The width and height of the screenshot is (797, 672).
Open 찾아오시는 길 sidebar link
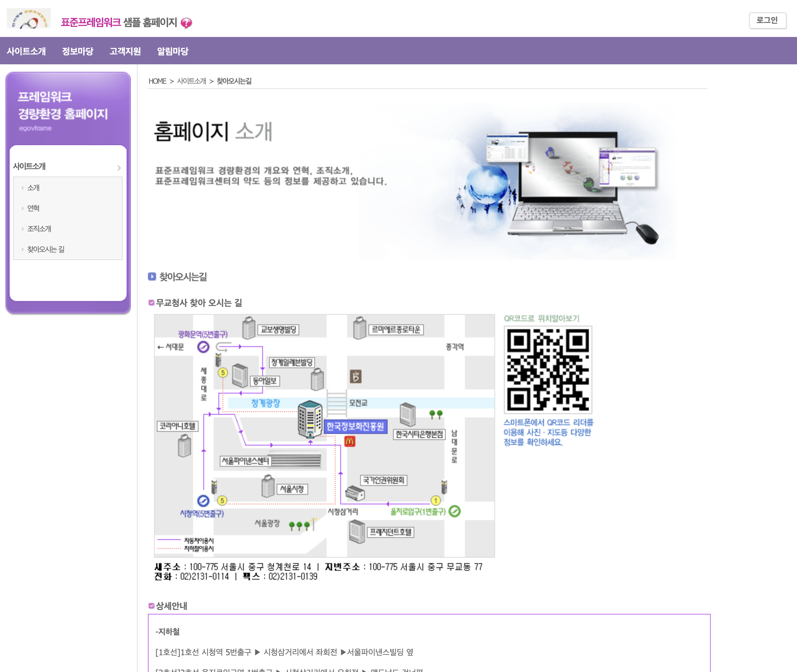pos(46,249)
